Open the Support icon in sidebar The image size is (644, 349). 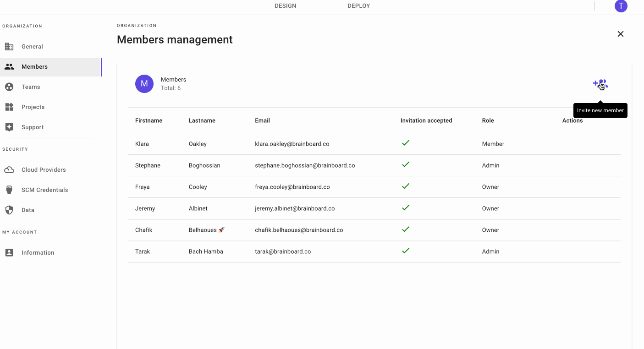click(x=9, y=127)
